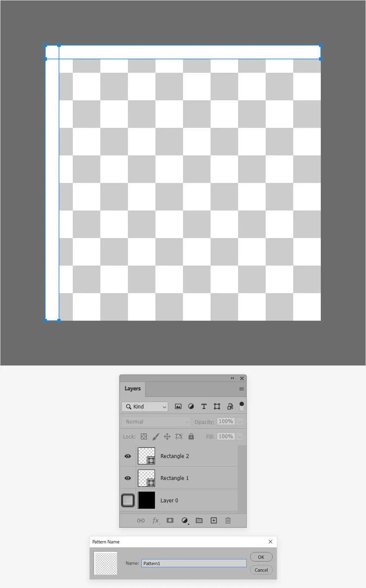This screenshot has width=366, height=588.
Task: Create a new group folder icon
Action: 199,520
